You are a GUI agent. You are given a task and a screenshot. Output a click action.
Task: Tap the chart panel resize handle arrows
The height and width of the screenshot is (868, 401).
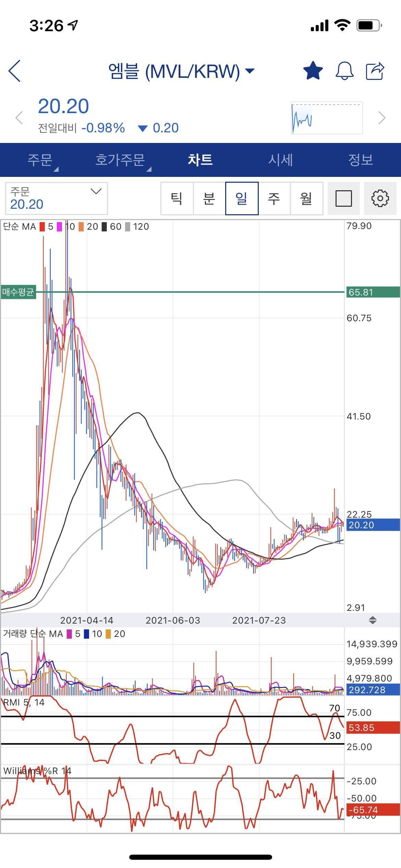point(373,620)
